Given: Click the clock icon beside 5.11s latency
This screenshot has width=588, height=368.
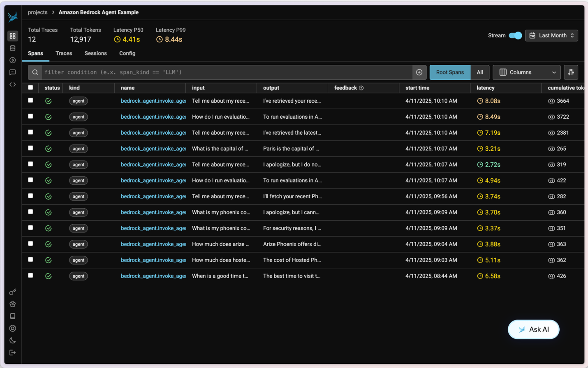Looking at the screenshot, I should point(480,260).
